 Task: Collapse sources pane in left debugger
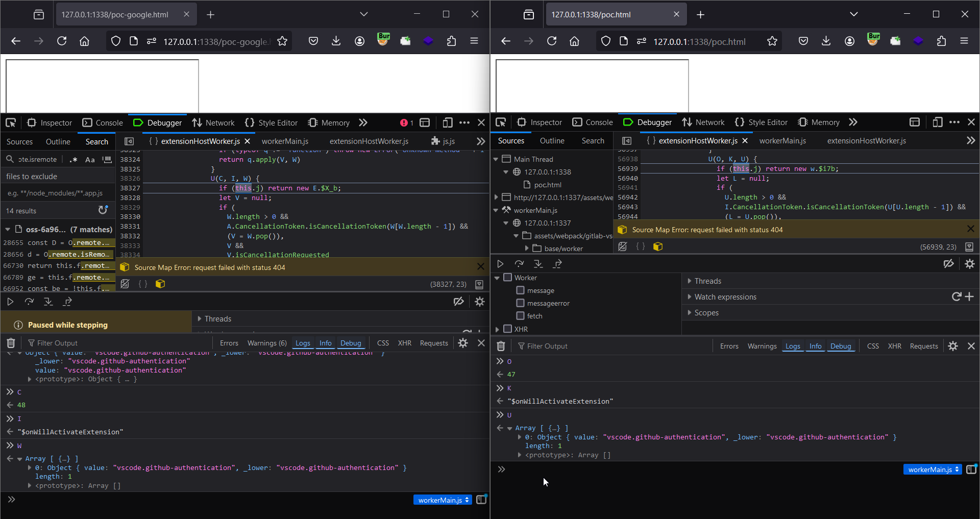click(x=129, y=141)
